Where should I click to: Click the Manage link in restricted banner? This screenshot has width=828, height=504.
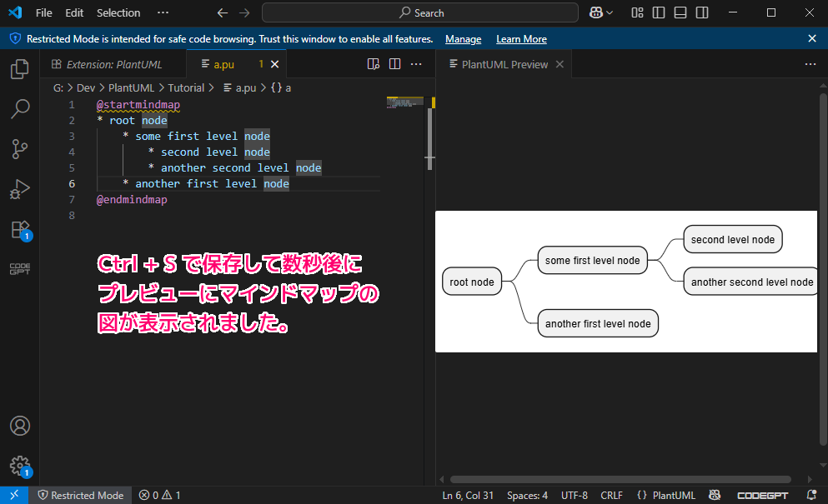[463, 39]
